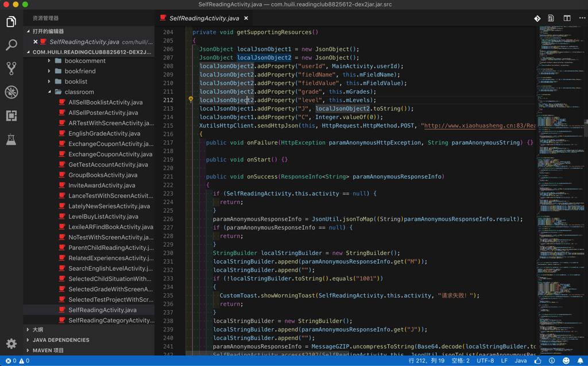This screenshot has width=588, height=366.
Task: Open the Search view in activity bar
Action: tap(11, 45)
